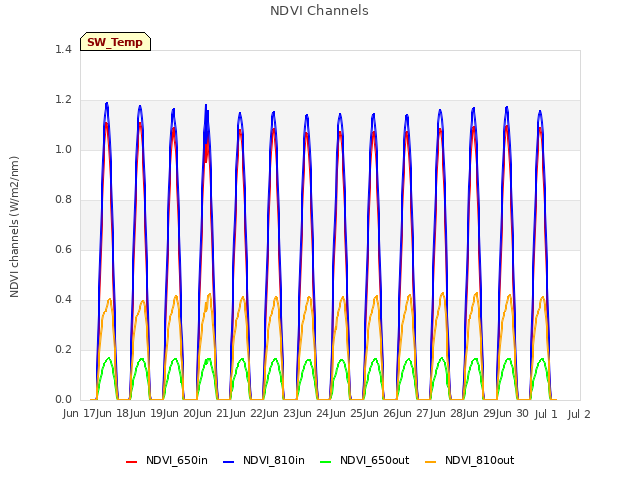Select the NDVI_650in legend entry

(x=167, y=460)
